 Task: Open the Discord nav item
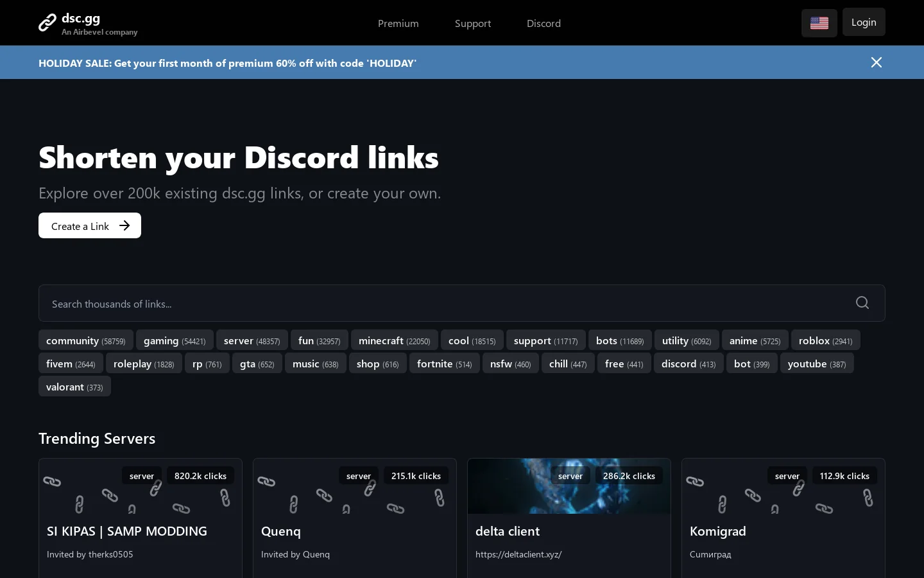click(x=543, y=23)
